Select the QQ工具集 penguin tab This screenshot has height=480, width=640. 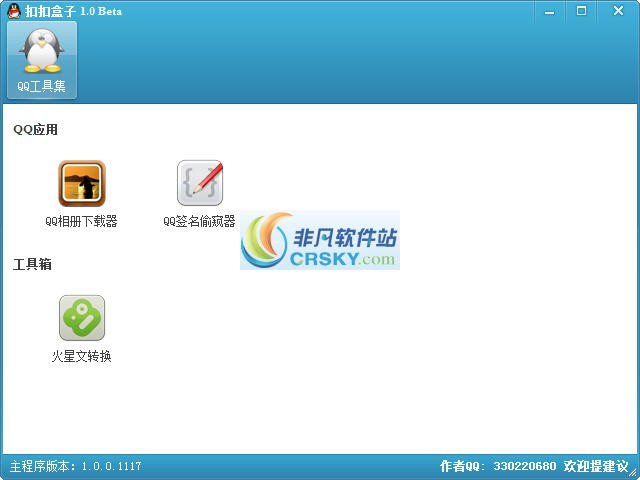(42, 60)
